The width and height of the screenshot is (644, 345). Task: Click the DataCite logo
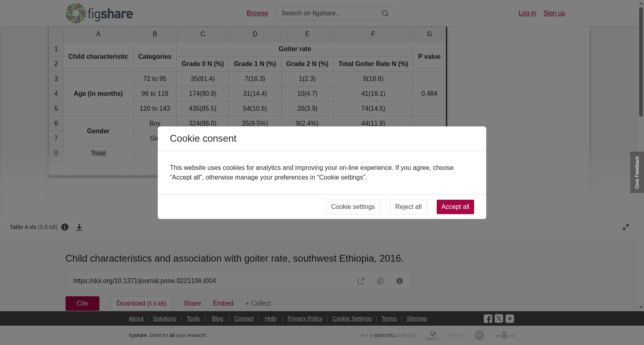coord(433,335)
